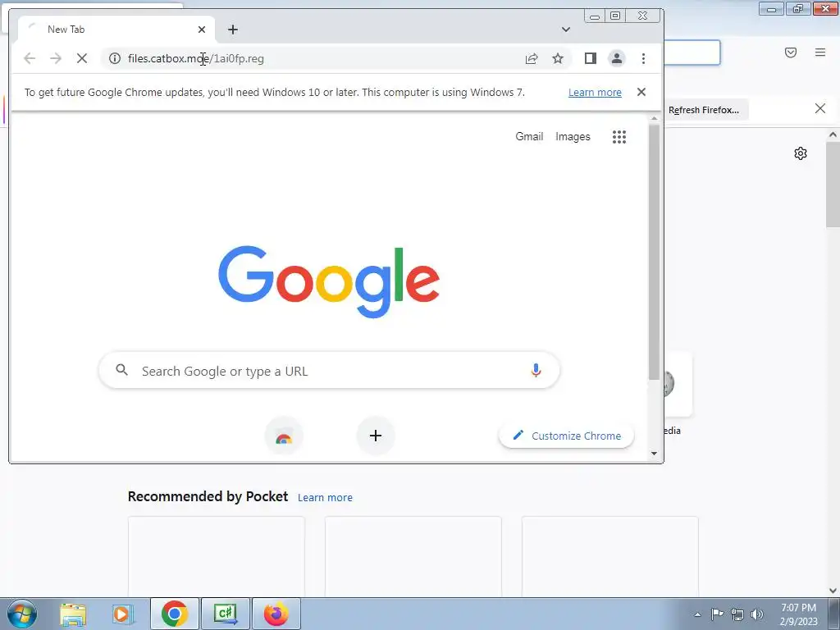Open volume speaker tray icon

[757, 614]
